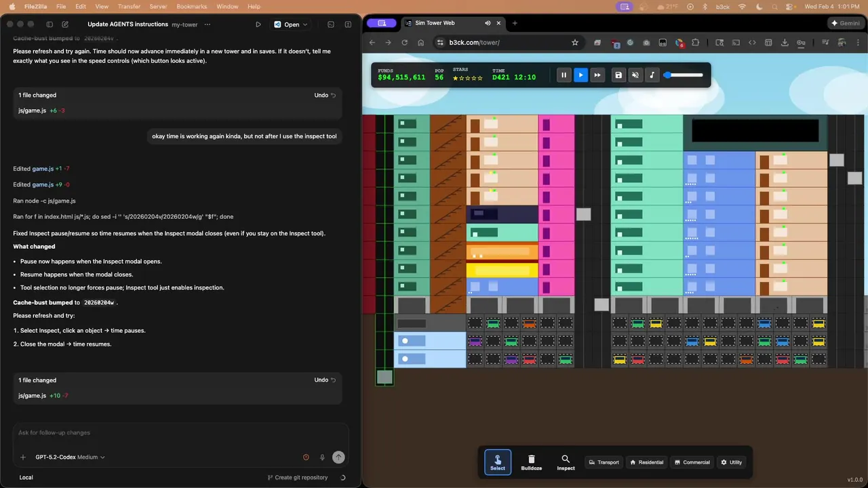Open the cast screen icon in browser toolbar
This screenshot has height=488, width=868.
point(736,43)
